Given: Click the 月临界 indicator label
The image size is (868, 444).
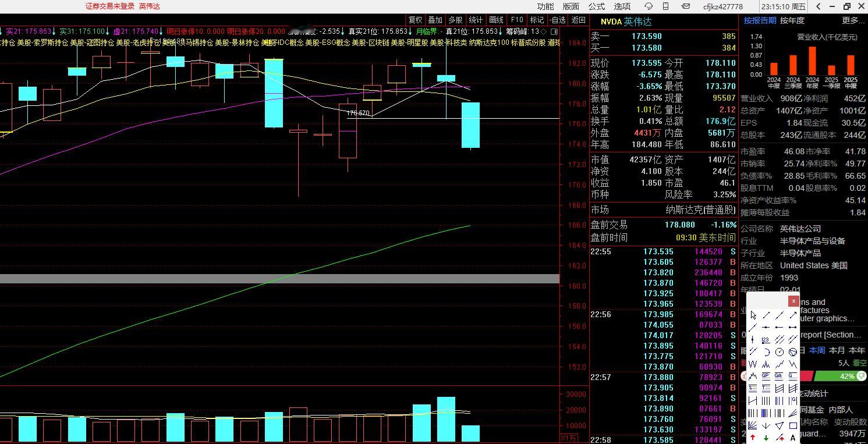Looking at the screenshot, I should 428,31.
